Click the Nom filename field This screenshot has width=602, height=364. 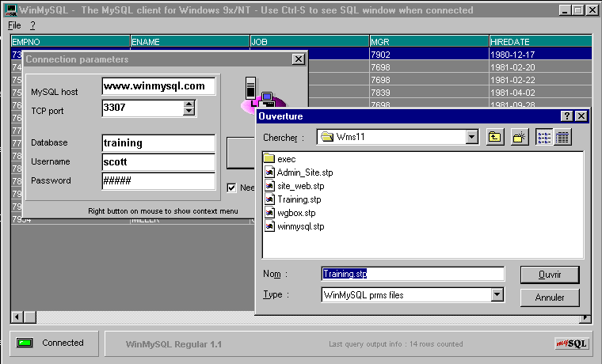(x=413, y=274)
